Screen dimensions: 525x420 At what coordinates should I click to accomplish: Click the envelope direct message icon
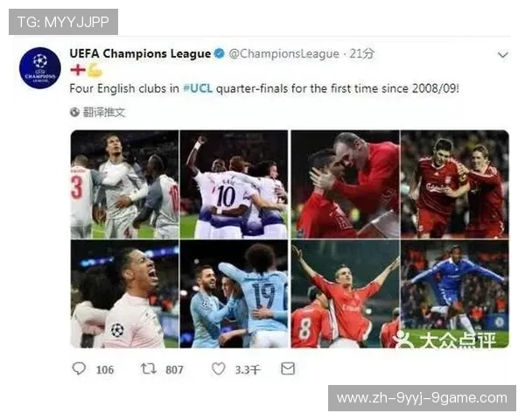pyautogui.click(x=288, y=368)
